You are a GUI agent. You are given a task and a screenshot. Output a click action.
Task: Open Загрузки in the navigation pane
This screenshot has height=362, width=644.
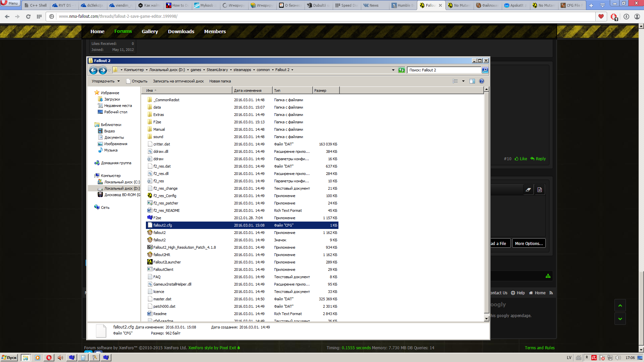tap(112, 99)
